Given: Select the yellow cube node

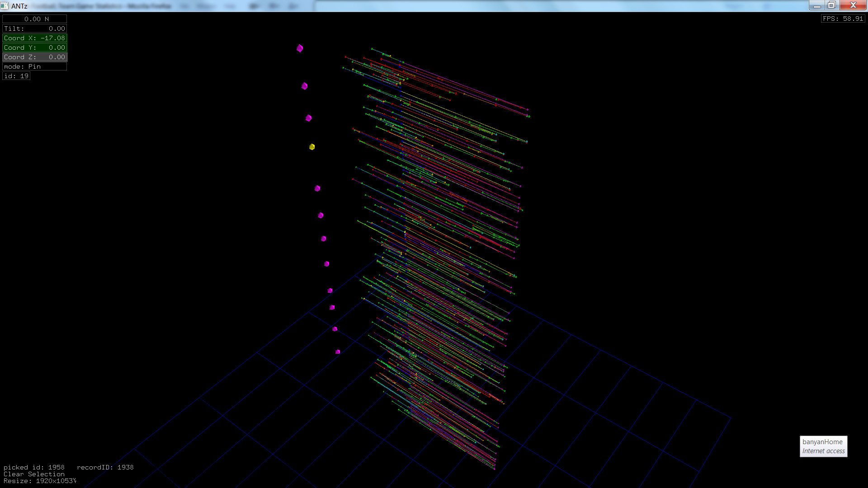Looking at the screenshot, I should pyautogui.click(x=312, y=147).
